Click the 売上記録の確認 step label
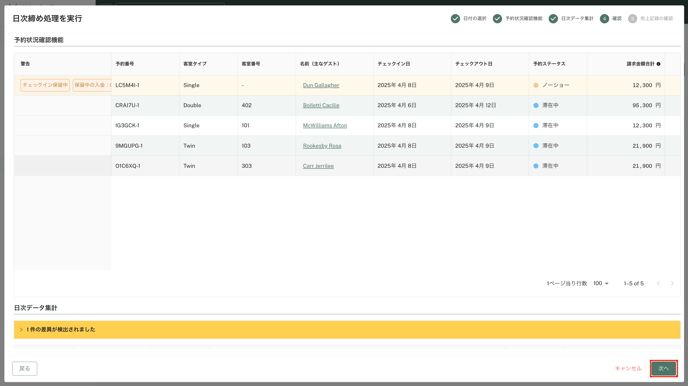 [656, 18]
